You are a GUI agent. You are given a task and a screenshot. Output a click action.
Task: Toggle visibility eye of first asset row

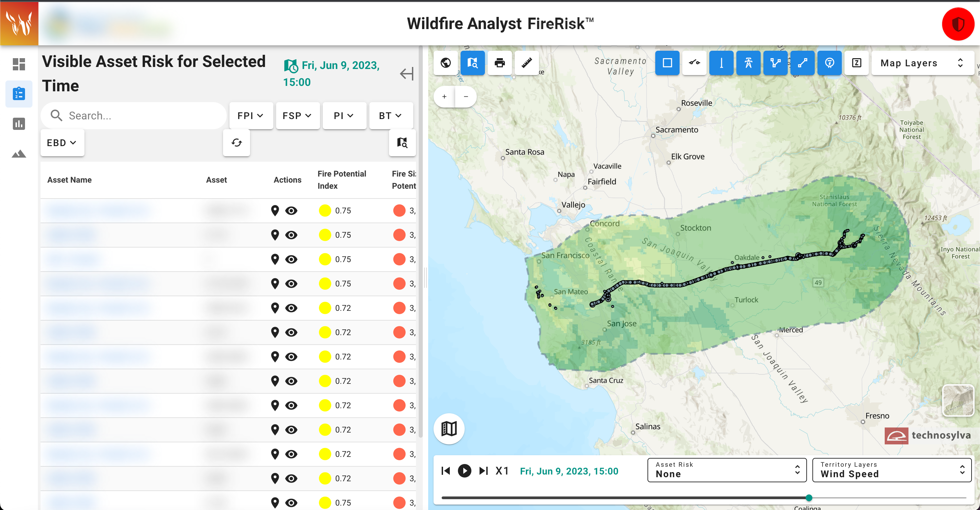point(291,210)
